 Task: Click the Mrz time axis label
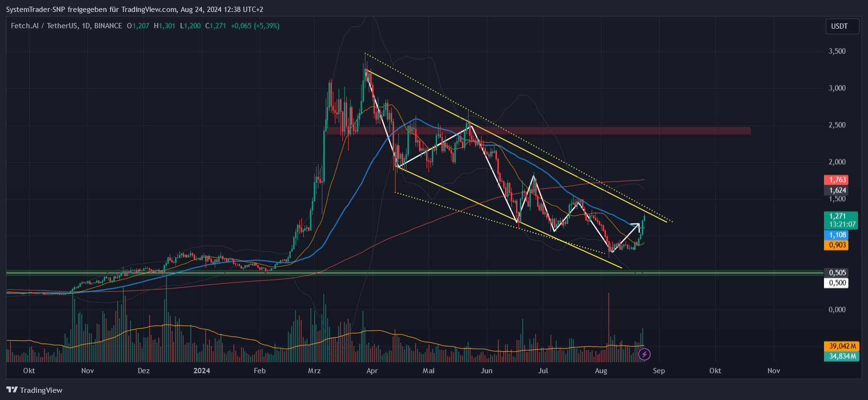click(314, 371)
